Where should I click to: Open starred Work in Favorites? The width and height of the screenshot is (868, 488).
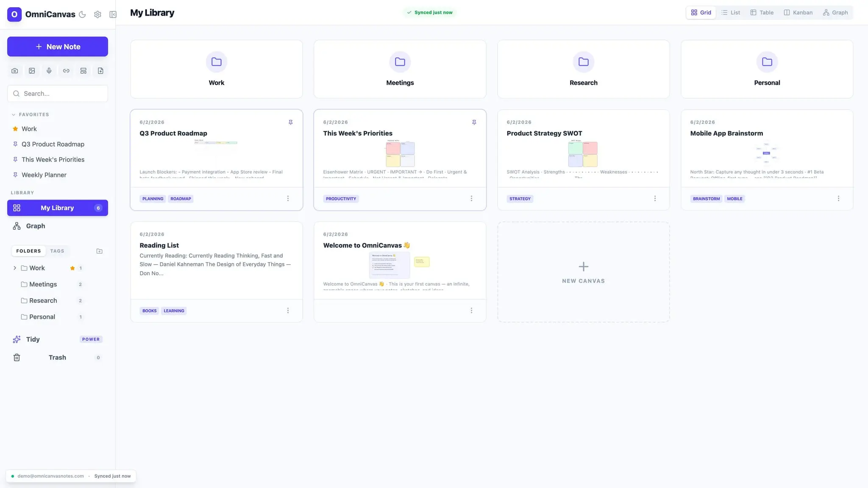point(29,129)
